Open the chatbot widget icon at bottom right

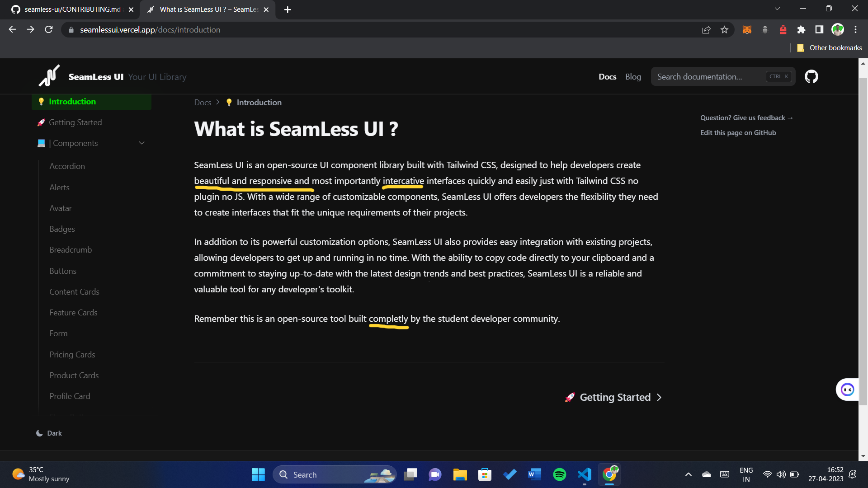click(x=847, y=389)
